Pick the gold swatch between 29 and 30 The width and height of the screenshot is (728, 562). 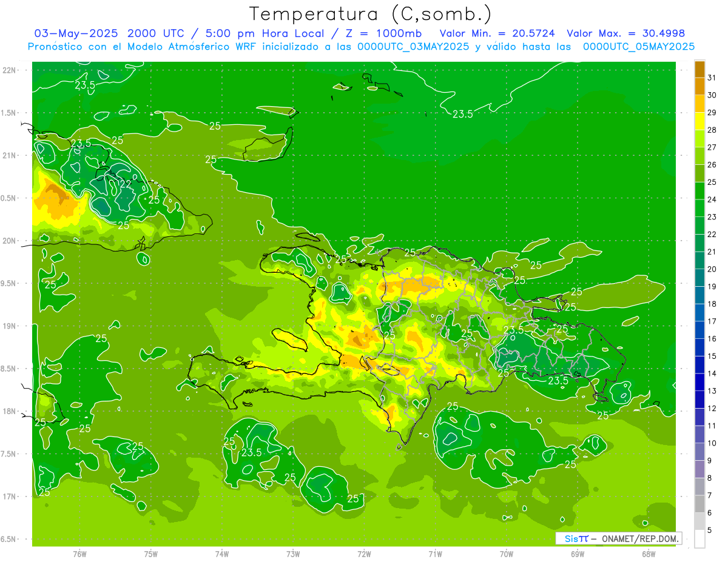click(x=699, y=104)
